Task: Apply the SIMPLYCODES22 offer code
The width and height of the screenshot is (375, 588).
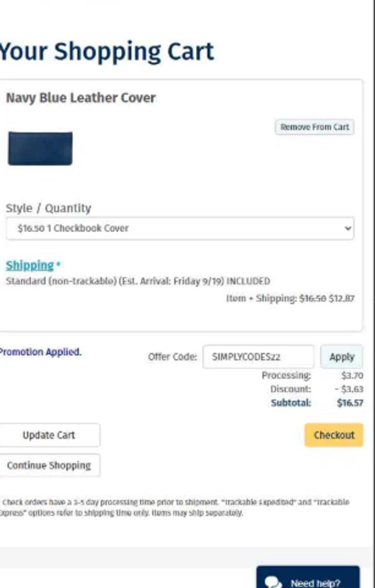Action: (x=341, y=357)
